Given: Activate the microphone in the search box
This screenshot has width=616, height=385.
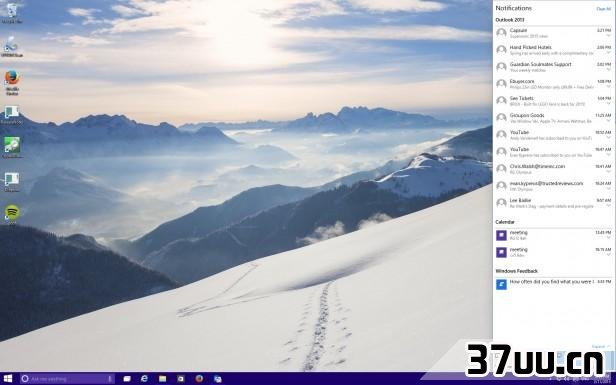Looking at the screenshot, I should pyautogui.click(x=110, y=379).
